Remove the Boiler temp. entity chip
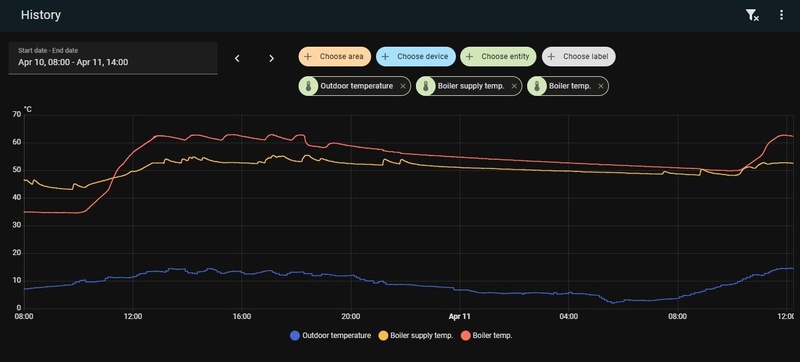The height and width of the screenshot is (362, 800). (x=601, y=86)
